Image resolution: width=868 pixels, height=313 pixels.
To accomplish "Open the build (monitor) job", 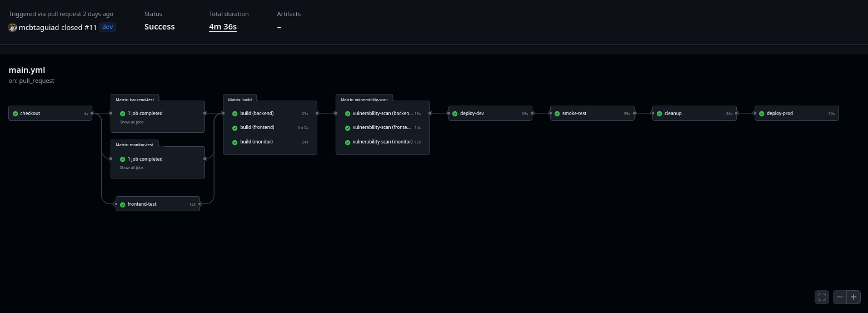I will point(270,142).
